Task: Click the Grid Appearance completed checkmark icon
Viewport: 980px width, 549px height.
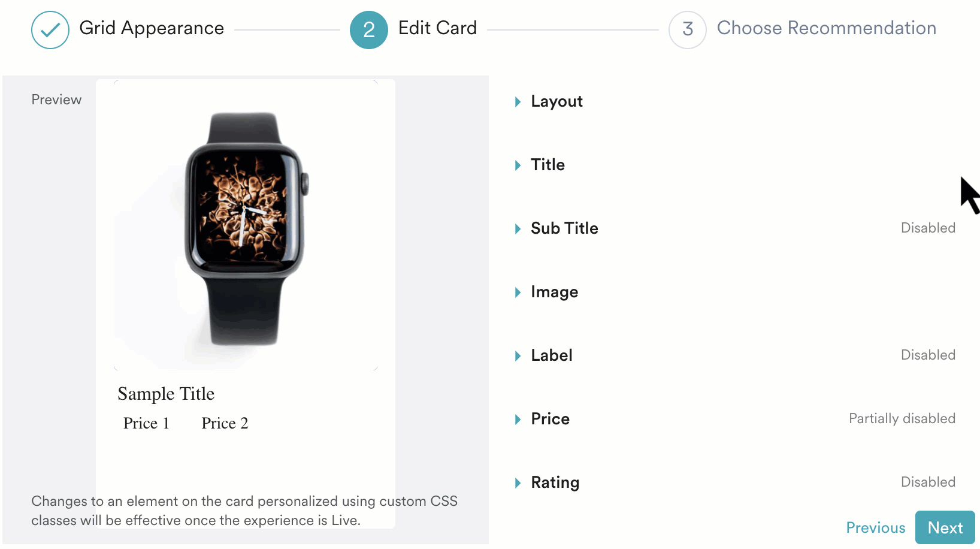Action: click(x=50, y=29)
